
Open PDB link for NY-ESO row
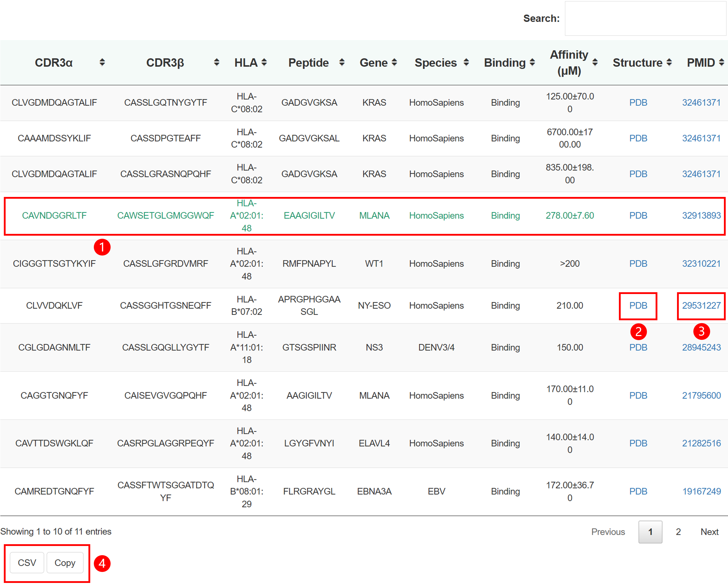coord(638,306)
